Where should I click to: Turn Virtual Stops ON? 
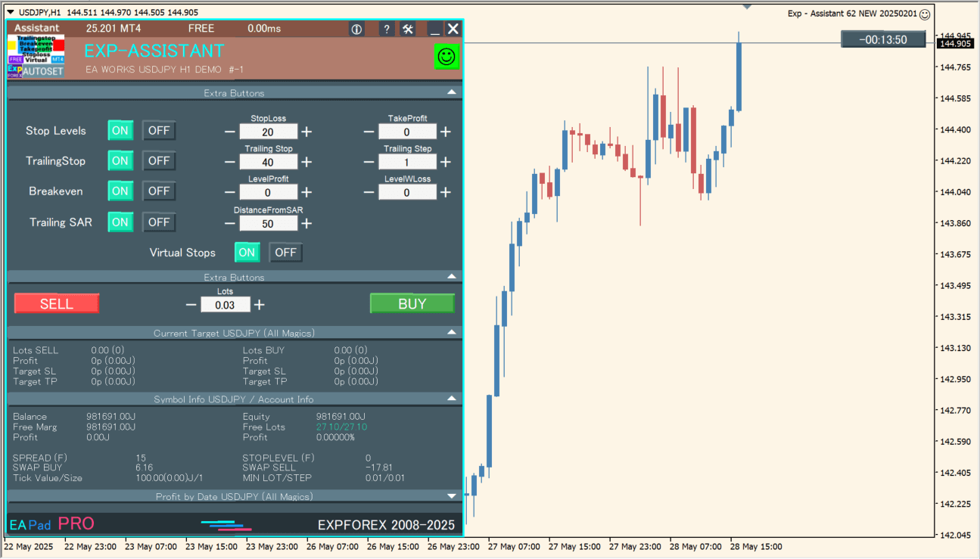[247, 253]
